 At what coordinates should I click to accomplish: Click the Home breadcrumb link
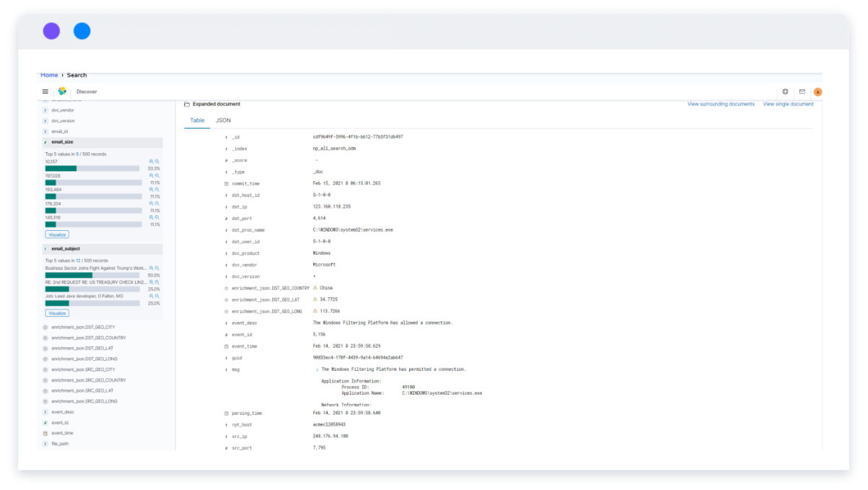(49, 75)
